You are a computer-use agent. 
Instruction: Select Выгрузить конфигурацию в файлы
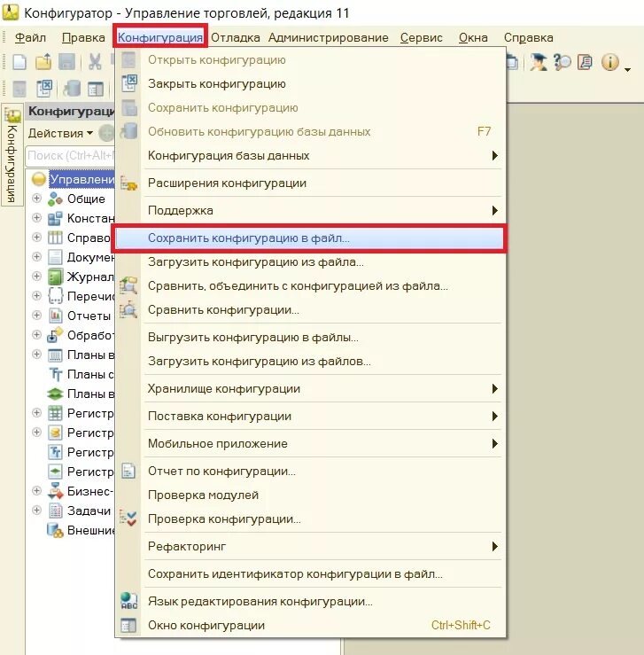(x=310, y=338)
